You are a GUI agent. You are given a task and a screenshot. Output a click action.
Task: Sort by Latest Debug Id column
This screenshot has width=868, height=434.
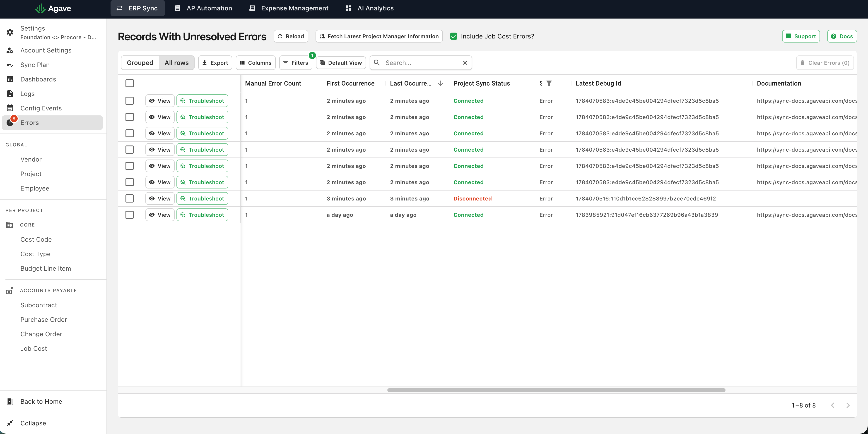click(598, 83)
